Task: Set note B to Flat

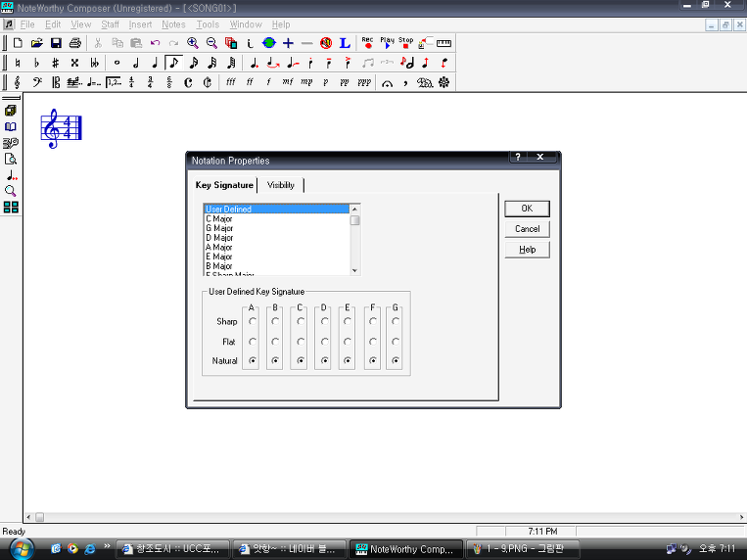Action: 275,342
